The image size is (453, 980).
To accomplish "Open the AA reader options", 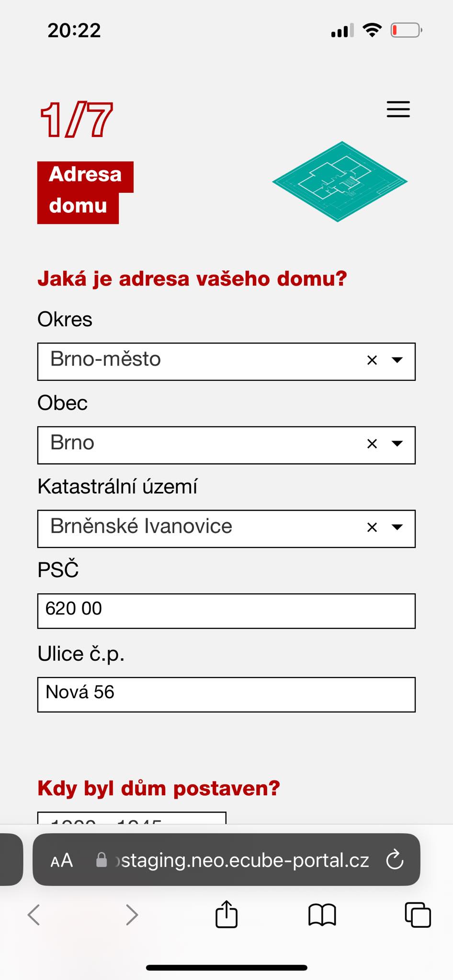I will point(62,860).
